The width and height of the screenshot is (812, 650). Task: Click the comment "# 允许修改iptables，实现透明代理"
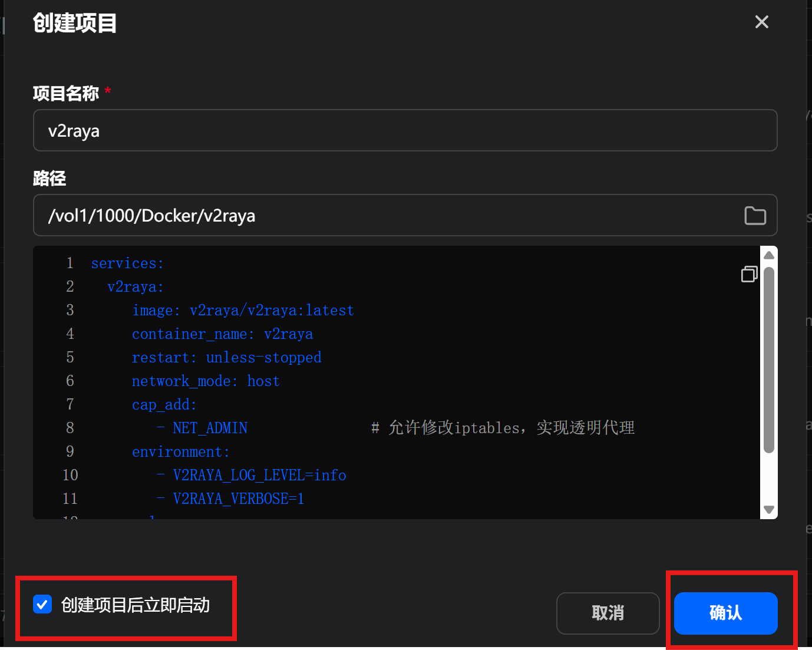click(503, 428)
